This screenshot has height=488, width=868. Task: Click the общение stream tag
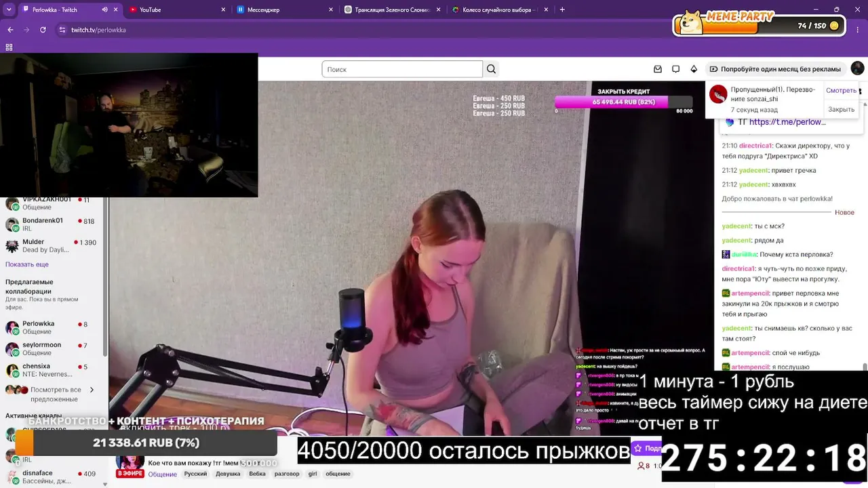tap(338, 474)
